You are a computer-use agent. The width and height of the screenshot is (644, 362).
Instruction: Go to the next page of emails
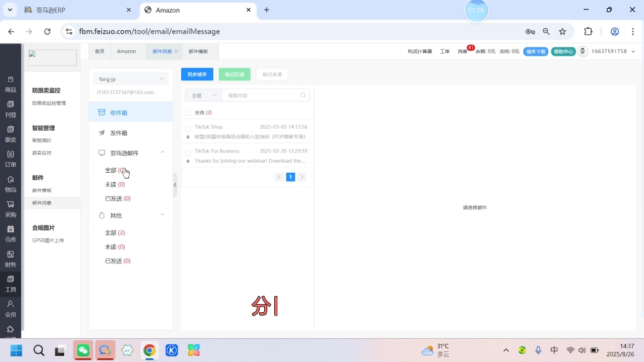coord(302,177)
